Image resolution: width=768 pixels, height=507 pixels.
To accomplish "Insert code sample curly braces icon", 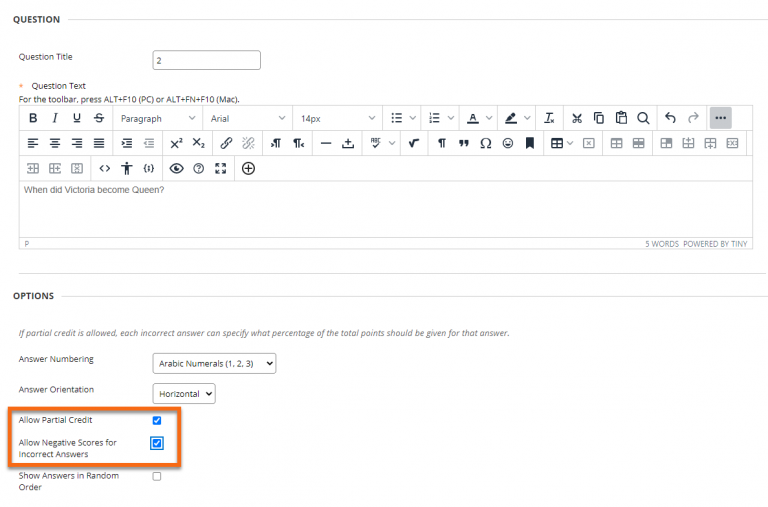I will pyautogui.click(x=149, y=169).
